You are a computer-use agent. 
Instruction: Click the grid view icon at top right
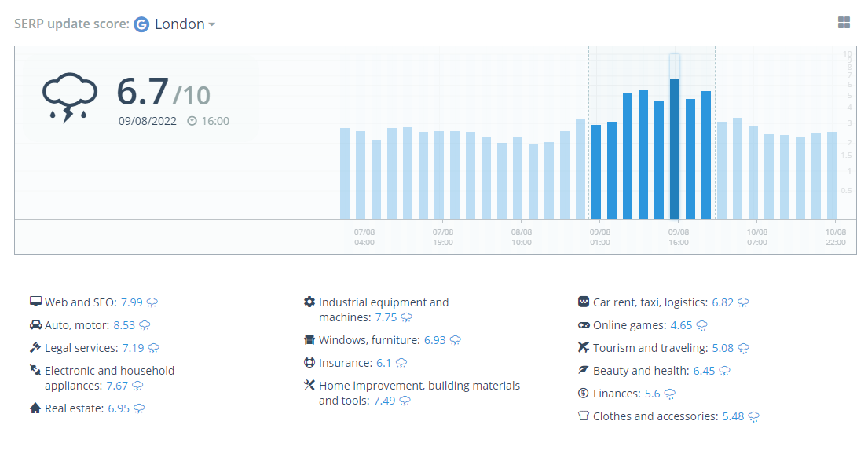844,23
